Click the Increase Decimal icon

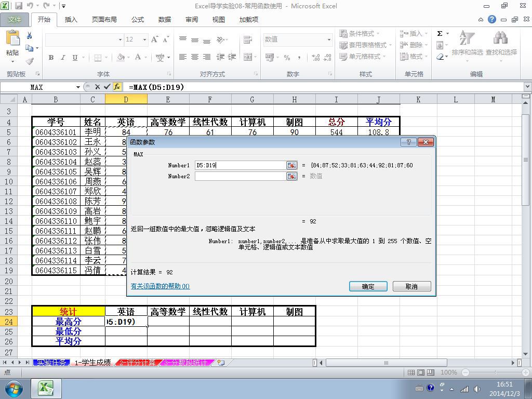pos(315,57)
